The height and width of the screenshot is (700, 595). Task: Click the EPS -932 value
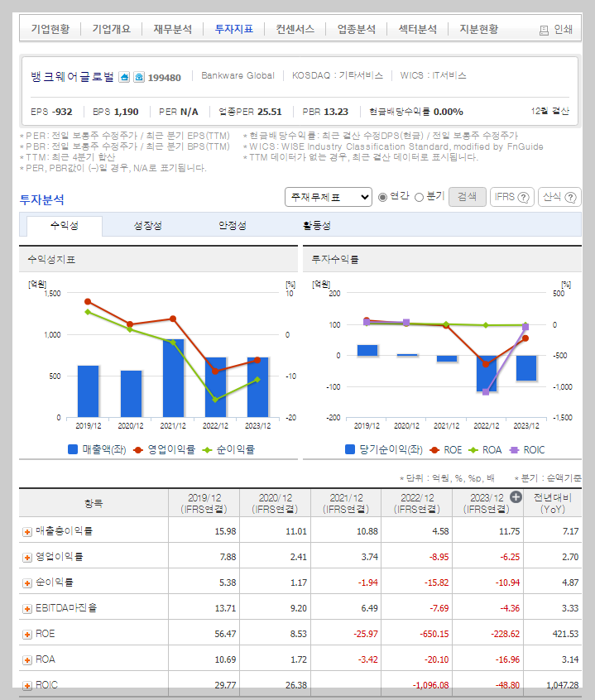(61, 112)
